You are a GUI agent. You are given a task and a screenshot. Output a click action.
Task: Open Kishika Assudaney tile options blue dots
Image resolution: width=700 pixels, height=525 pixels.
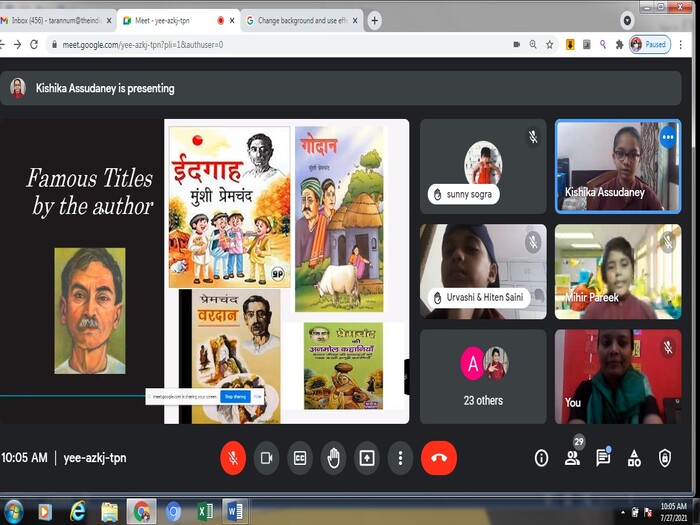click(668, 137)
